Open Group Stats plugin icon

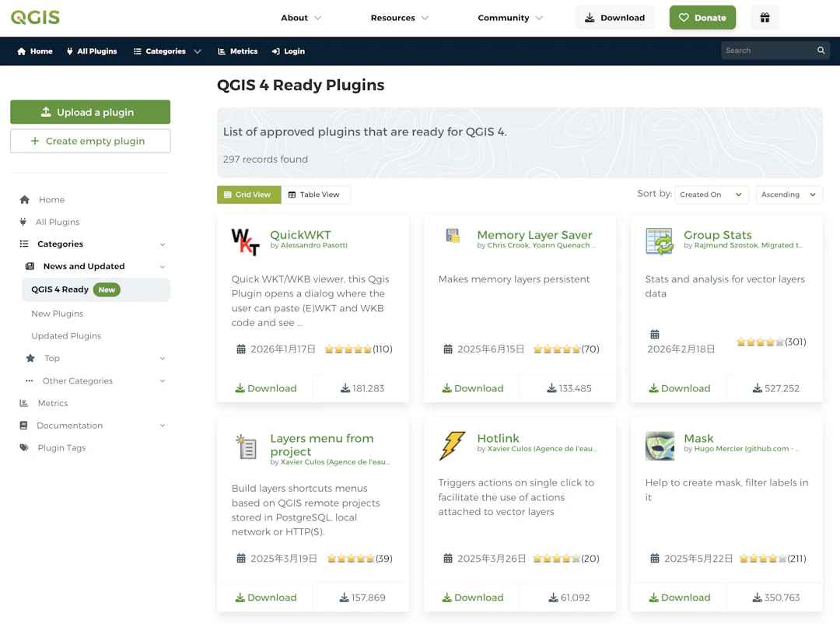coord(660,241)
